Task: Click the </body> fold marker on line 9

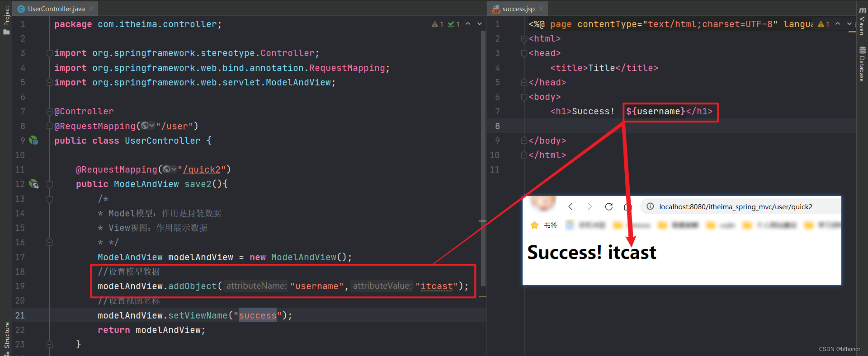Action: (x=524, y=141)
